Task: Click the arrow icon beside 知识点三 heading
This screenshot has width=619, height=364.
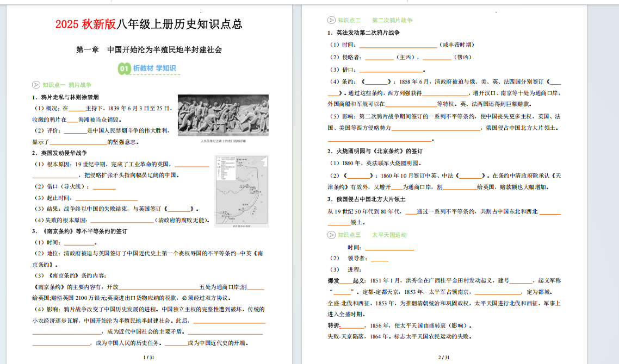Action: pyautogui.click(x=331, y=235)
